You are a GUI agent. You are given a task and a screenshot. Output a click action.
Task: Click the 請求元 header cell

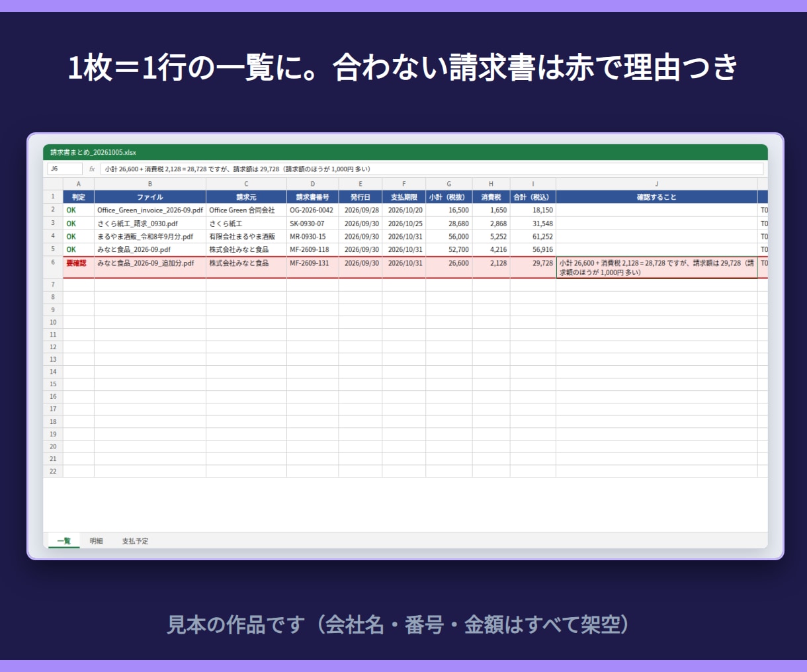[x=246, y=197]
